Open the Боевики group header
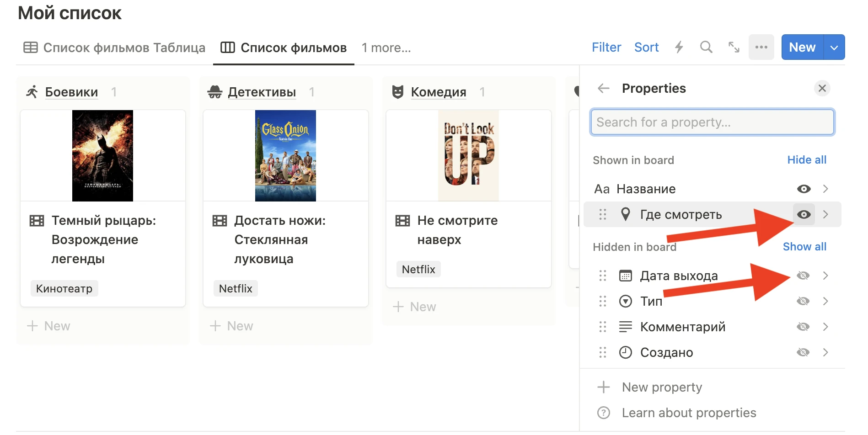The height and width of the screenshot is (435, 868). click(71, 92)
